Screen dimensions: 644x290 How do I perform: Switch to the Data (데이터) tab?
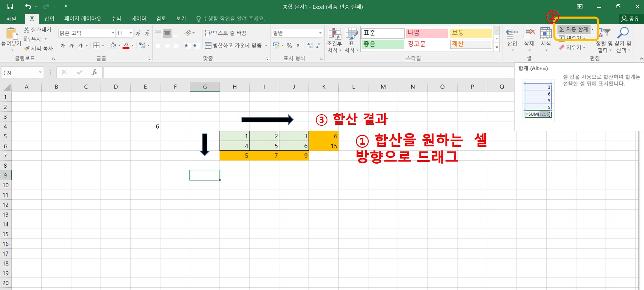pos(139,19)
